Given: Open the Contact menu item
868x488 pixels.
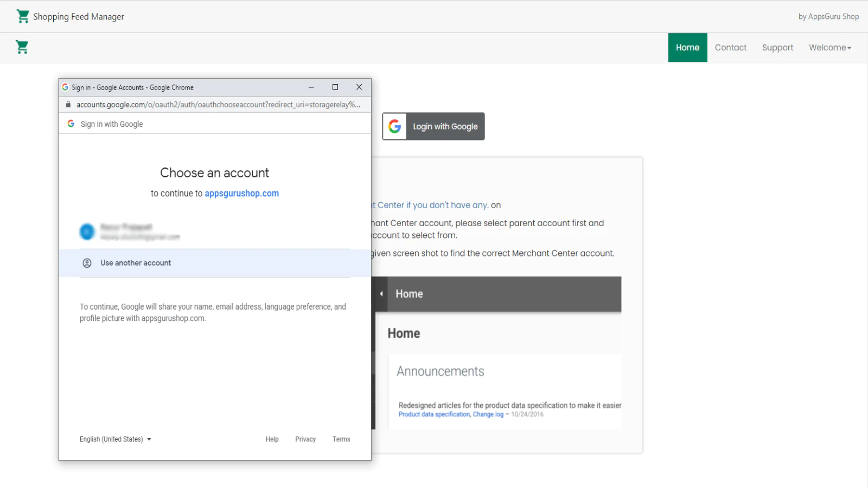Looking at the screenshot, I should (730, 48).
